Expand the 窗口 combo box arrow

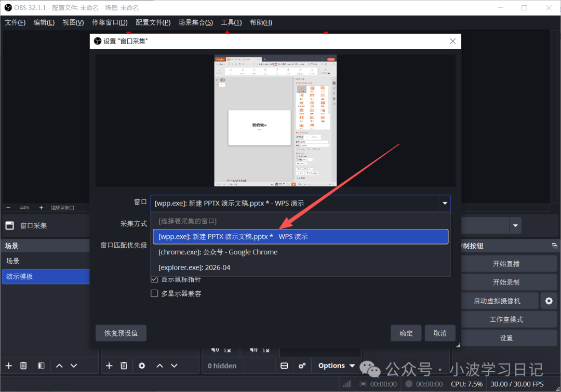[x=444, y=203]
